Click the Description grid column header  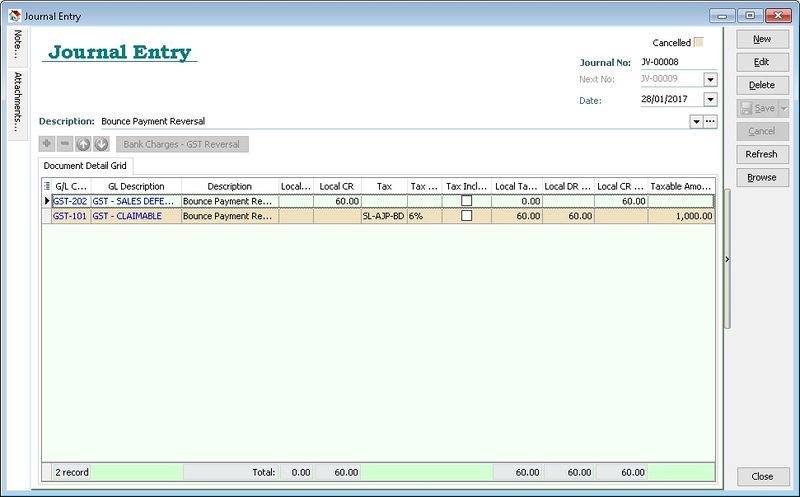[230, 186]
